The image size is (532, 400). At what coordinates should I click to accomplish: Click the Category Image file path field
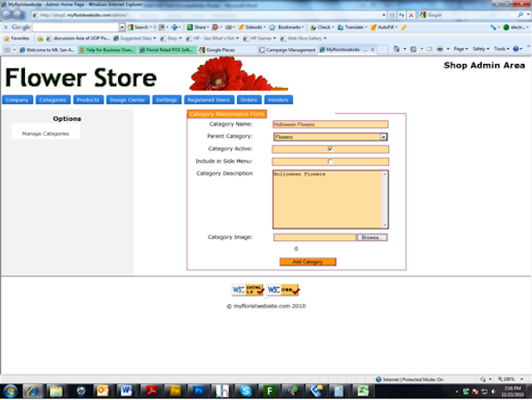[314, 237]
